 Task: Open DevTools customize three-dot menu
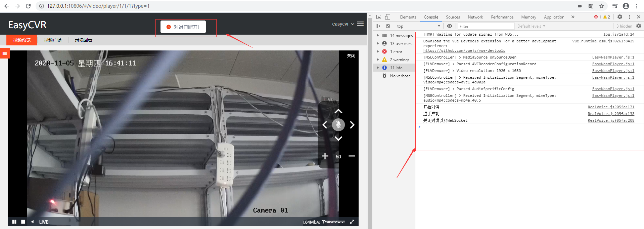click(x=629, y=17)
